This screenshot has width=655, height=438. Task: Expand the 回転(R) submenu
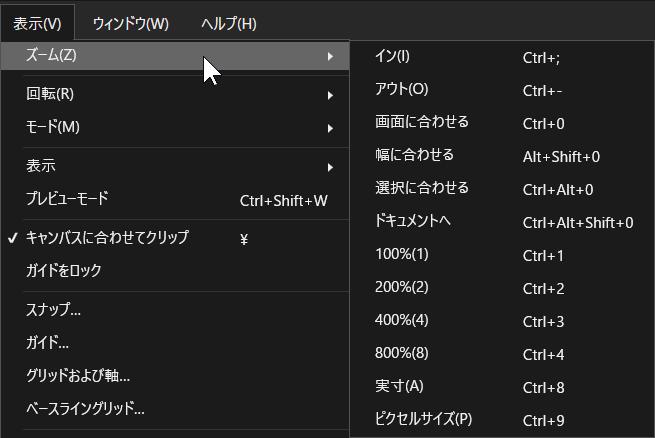[175, 95]
